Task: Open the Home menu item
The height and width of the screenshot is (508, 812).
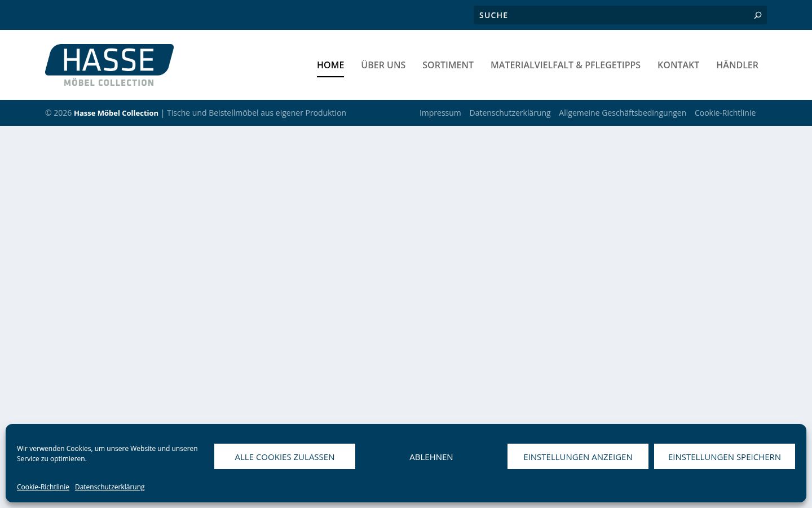Action: click(x=330, y=65)
